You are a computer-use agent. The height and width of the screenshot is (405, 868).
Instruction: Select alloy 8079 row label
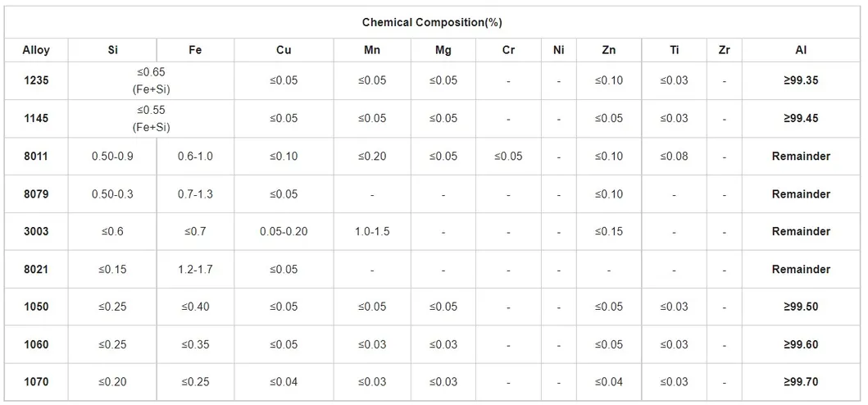pos(36,194)
